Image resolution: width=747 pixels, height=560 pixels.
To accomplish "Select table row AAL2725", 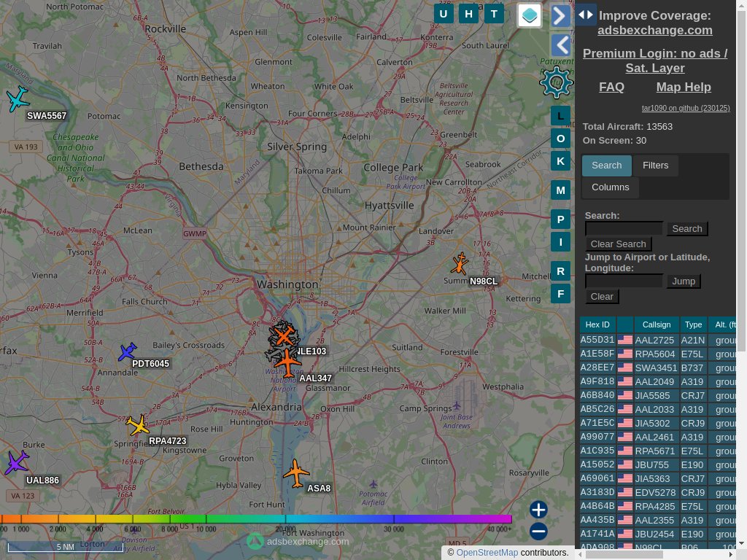I will click(x=658, y=340).
